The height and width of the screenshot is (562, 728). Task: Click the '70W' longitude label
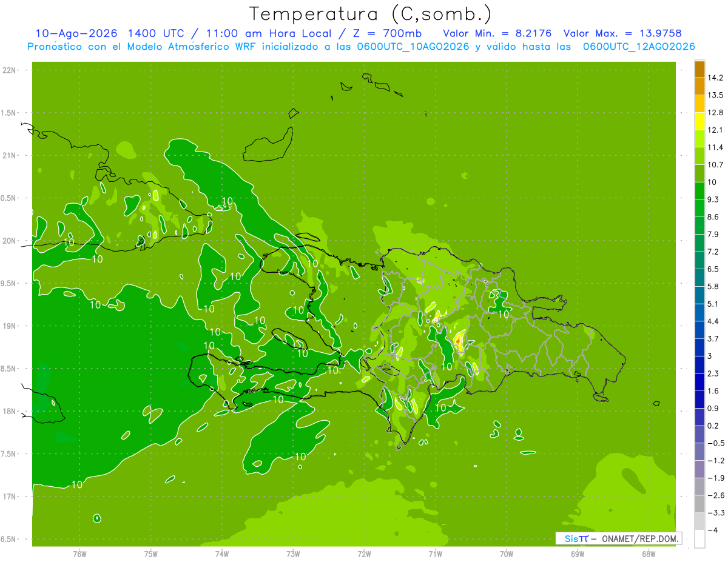pyautogui.click(x=507, y=554)
